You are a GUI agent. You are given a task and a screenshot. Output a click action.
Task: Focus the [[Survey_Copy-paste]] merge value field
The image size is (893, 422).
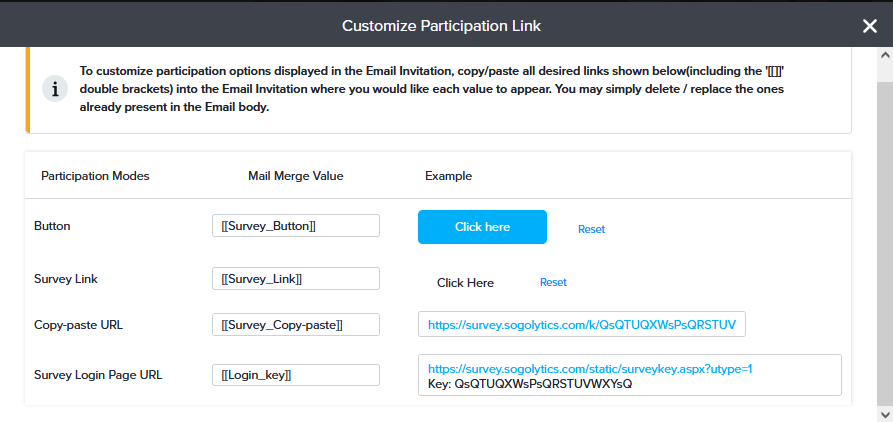click(x=295, y=325)
